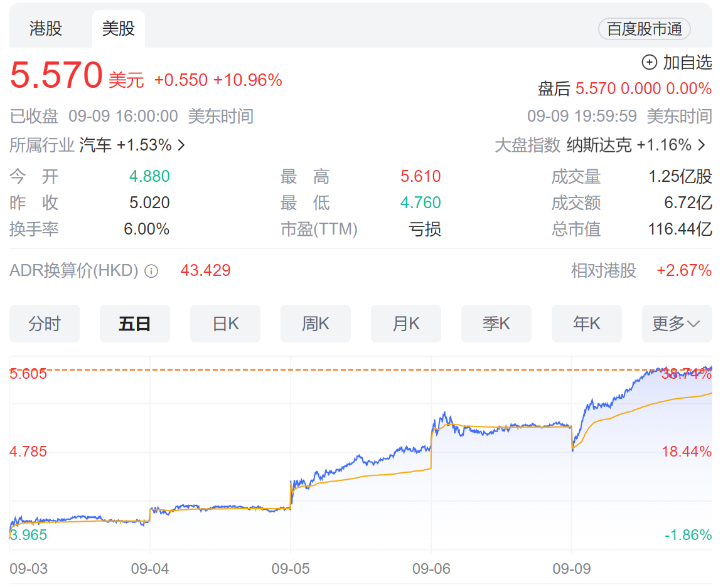Screen dimensions: 728x587
Task: Click the 成交量 value 1.25亿股
Action: coord(680,176)
